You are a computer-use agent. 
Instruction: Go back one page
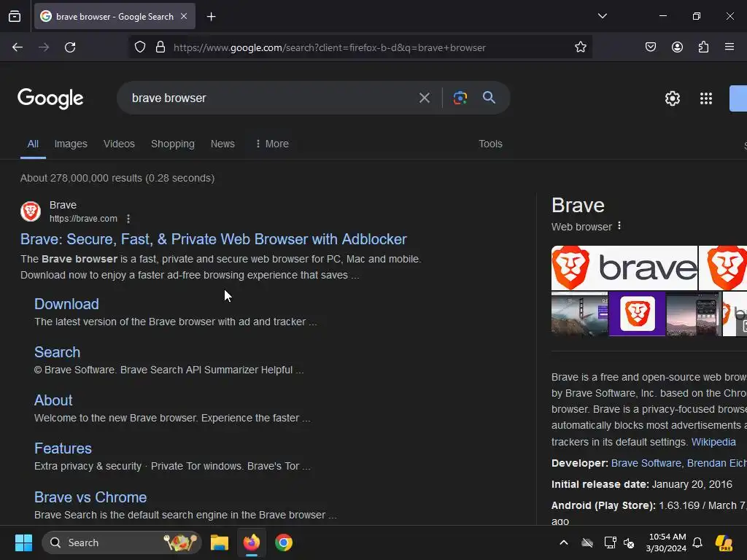point(18,47)
